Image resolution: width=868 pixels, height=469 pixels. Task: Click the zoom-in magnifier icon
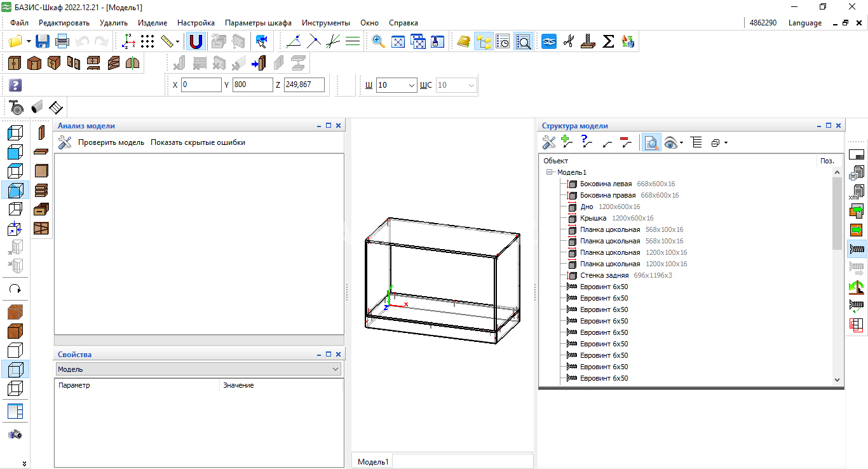[x=379, y=42]
